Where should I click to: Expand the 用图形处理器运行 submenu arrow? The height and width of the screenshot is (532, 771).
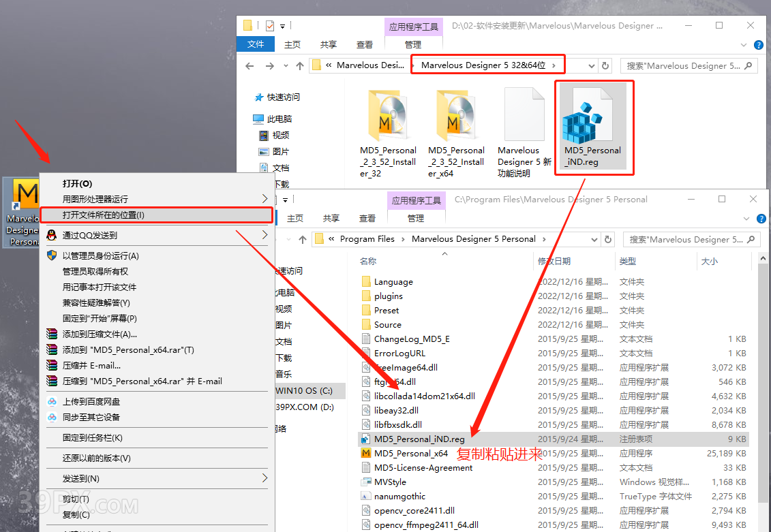pos(264,198)
